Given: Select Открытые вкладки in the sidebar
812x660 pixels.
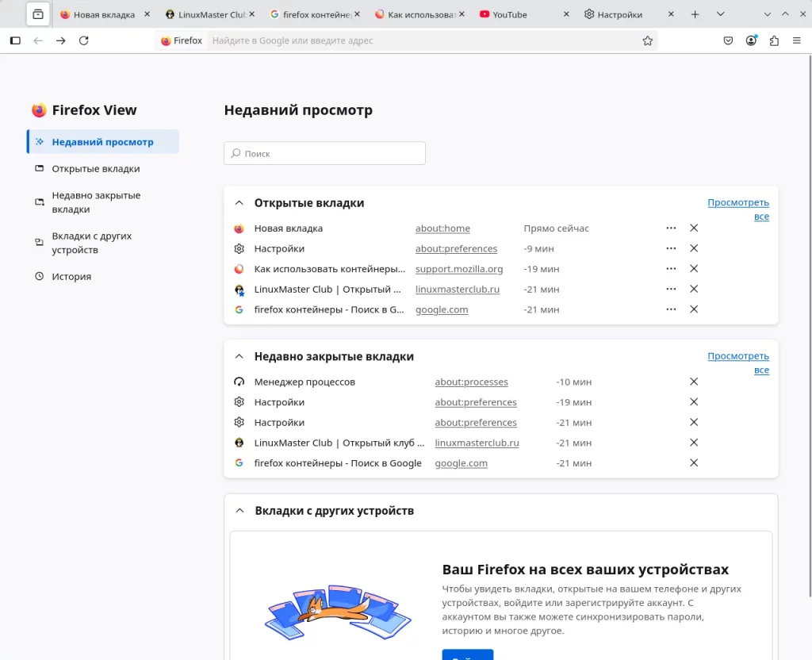Looking at the screenshot, I should [x=103, y=169].
